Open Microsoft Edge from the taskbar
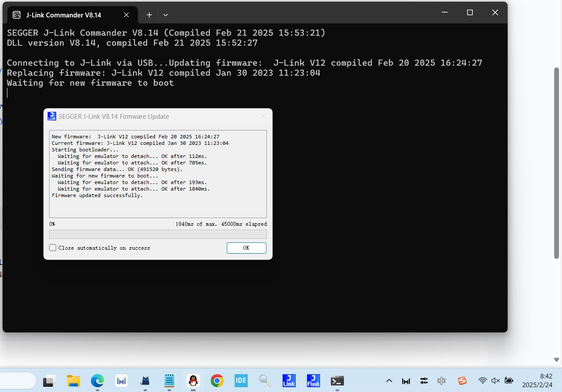Image resolution: width=562 pixels, height=392 pixels. (x=98, y=381)
